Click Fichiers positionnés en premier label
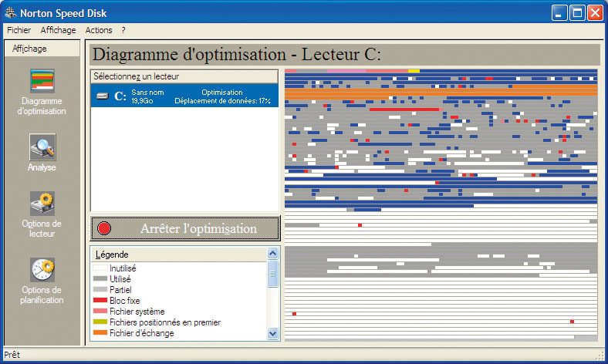The height and width of the screenshot is (364, 608). pos(165,322)
